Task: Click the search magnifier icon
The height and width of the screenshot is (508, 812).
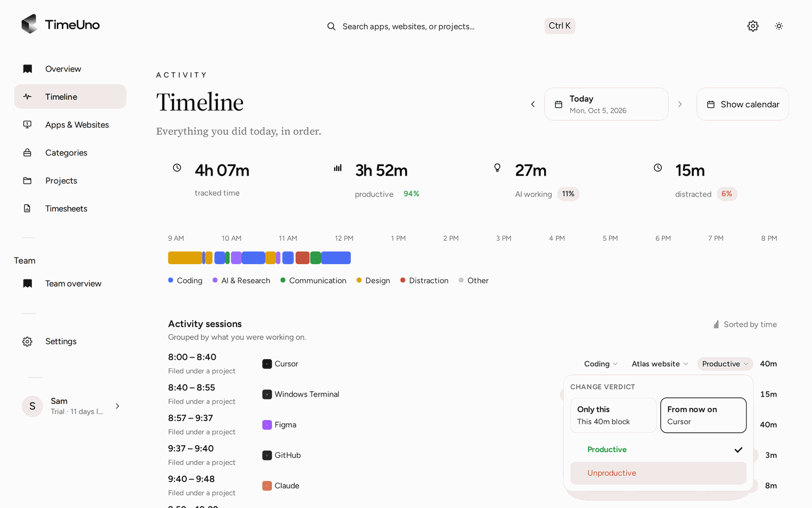Action: click(331, 26)
